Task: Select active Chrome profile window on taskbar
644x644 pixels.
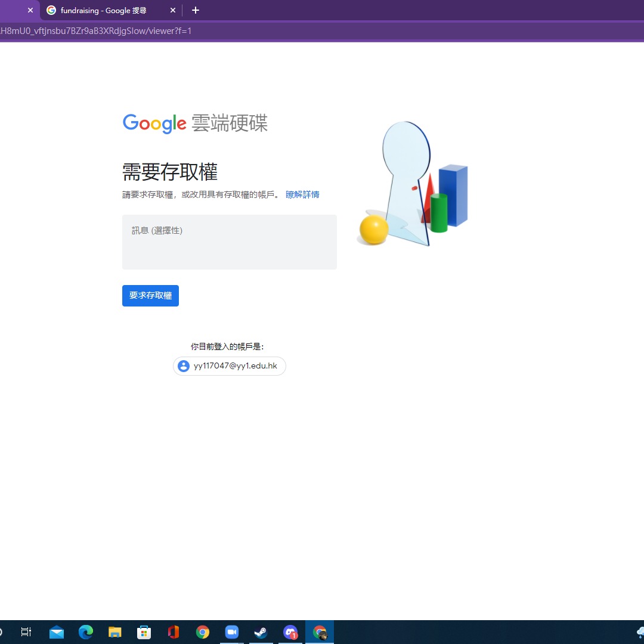Action: [320, 631]
